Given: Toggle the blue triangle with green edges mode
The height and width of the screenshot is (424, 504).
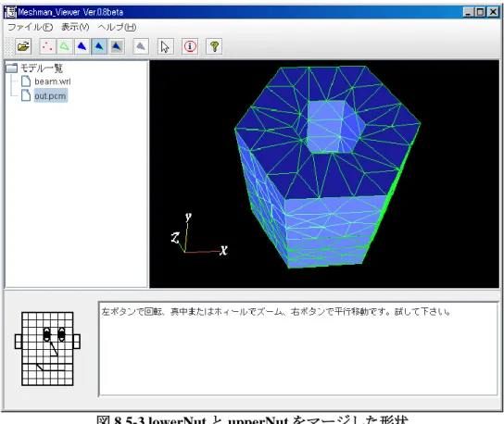Looking at the screenshot, I should 99,46.
